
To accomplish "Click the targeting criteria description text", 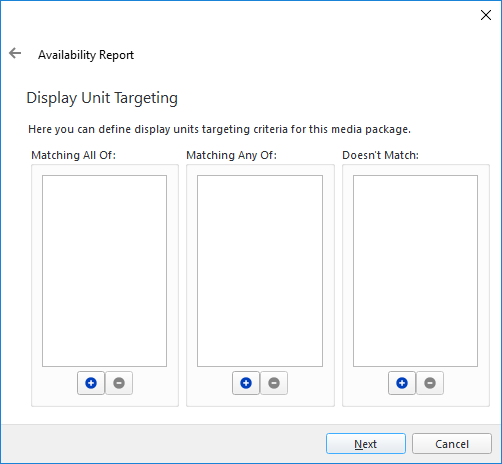I will point(219,129).
